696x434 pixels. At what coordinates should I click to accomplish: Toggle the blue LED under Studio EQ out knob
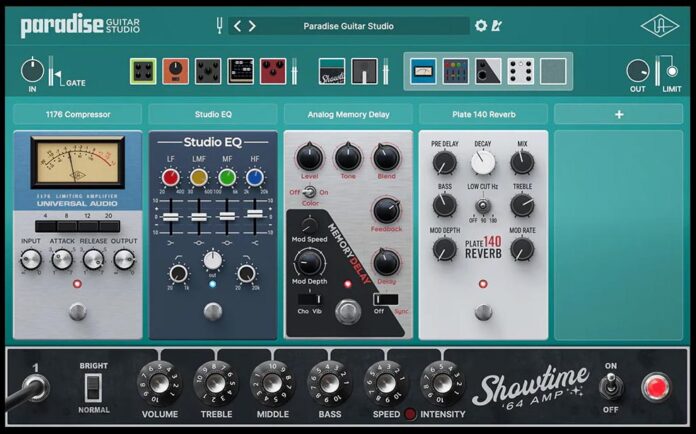pos(213,284)
